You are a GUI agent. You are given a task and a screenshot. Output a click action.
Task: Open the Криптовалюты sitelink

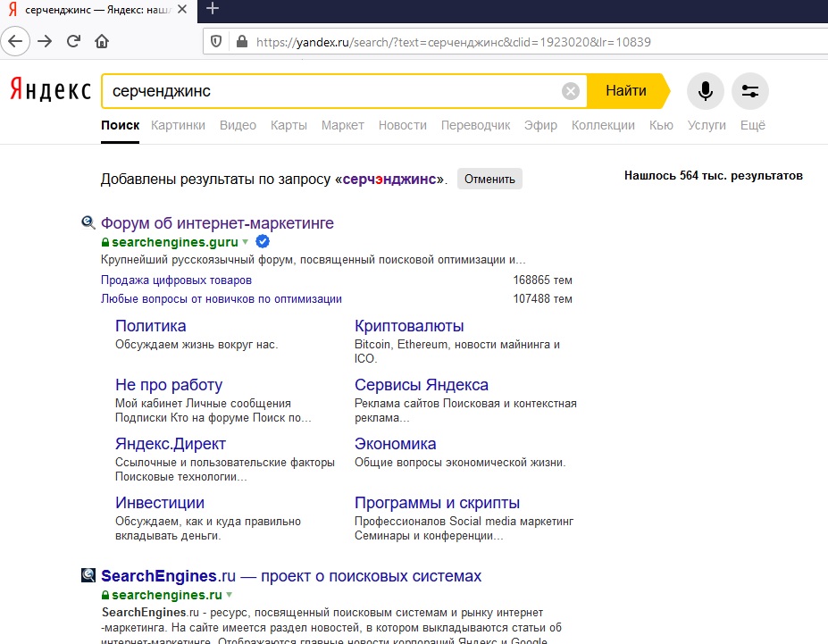click(409, 326)
